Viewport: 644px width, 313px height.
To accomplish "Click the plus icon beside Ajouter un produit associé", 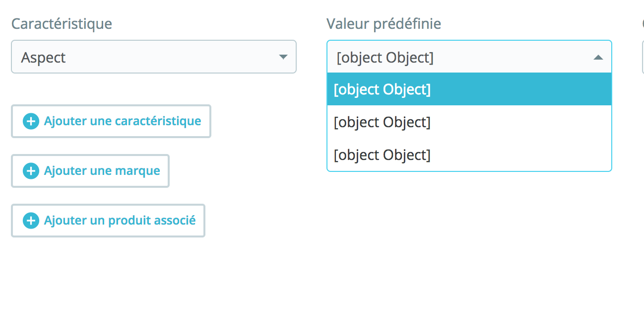I will click(31, 221).
